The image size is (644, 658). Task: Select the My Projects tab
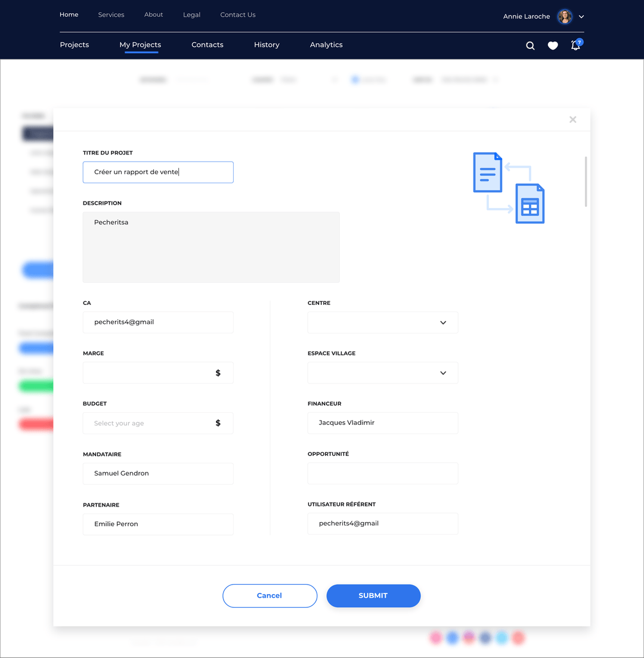140,45
